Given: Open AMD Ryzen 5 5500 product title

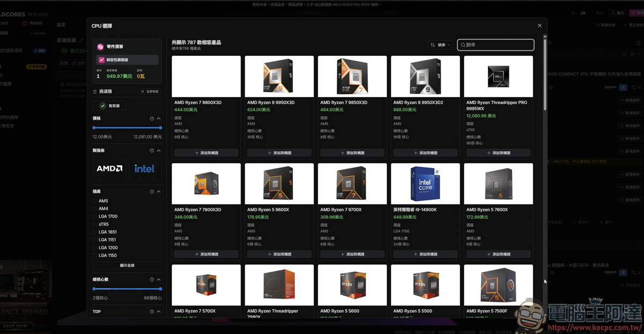Looking at the screenshot, I should point(413,311).
